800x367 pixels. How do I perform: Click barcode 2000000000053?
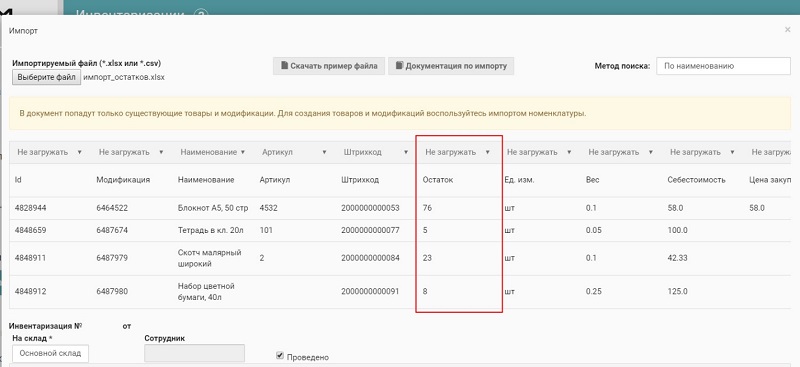[370, 208]
